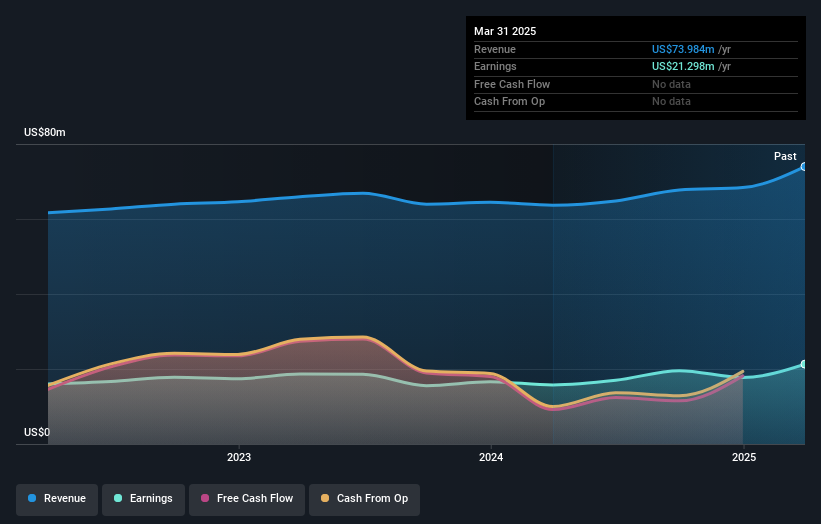Click the 2025 x-axis label
The height and width of the screenshot is (524, 821).
pos(744,458)
